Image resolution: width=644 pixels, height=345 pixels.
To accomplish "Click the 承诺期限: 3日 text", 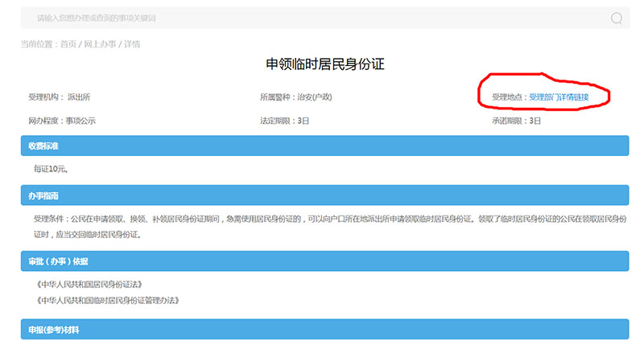I will pos(516,121).
